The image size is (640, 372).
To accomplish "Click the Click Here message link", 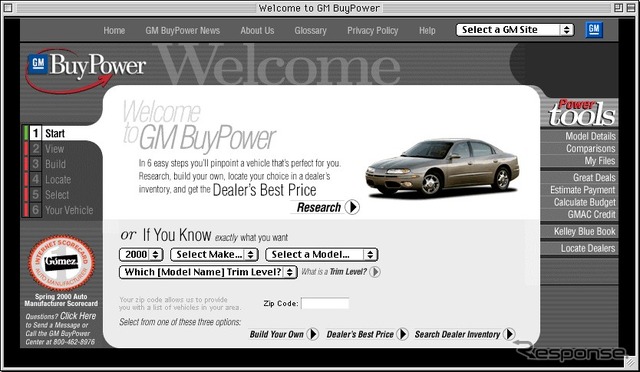I will [x=78, y=316].
